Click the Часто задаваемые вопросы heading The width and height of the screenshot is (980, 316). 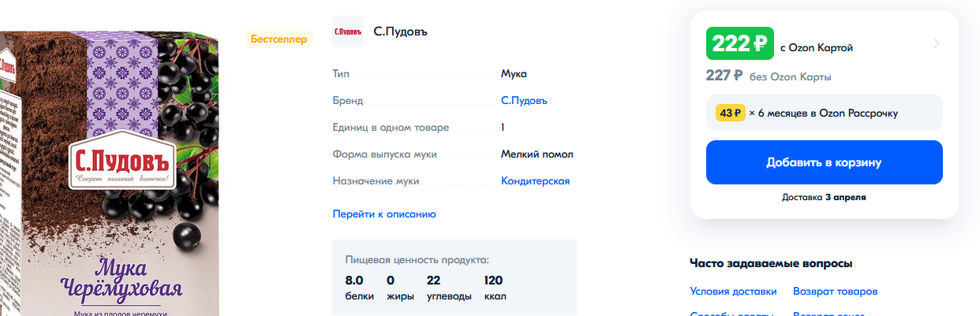(x=770, y=263)
